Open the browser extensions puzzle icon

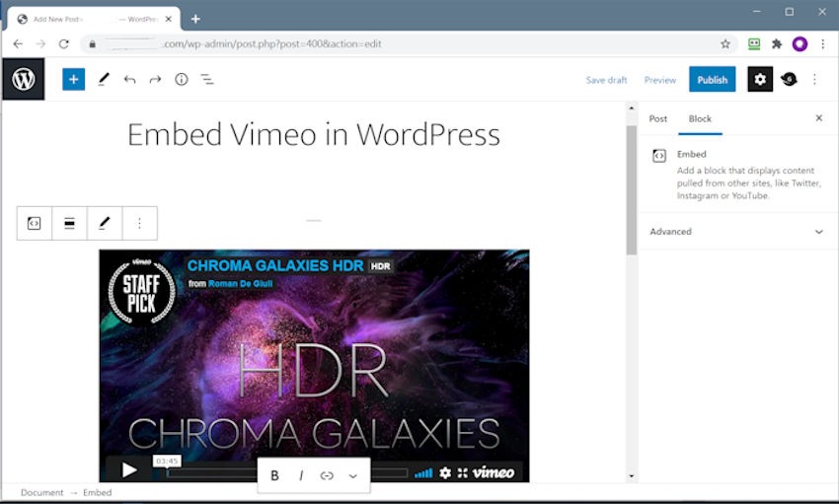tap(777, 43)
